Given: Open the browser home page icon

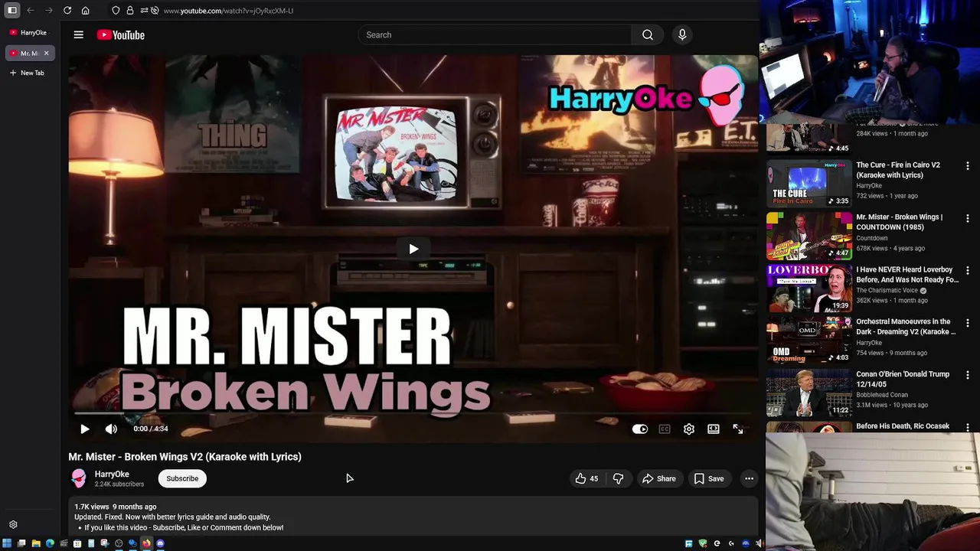Looking at the screenshot, I should (86, 11).
